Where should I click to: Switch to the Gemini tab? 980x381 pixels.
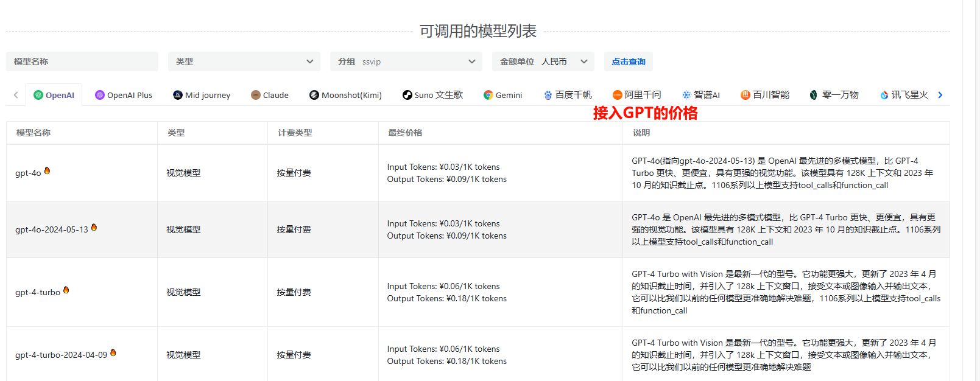click(503, 95)
